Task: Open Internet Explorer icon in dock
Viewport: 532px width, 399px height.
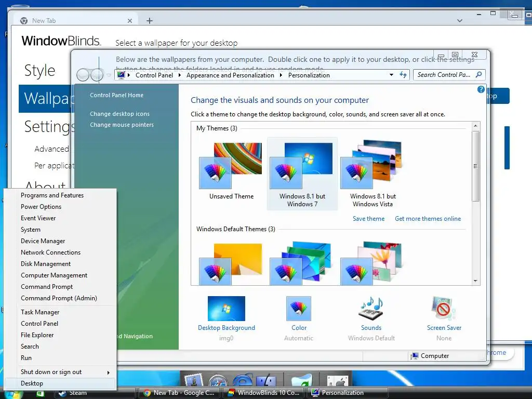Action: (243, 380)
